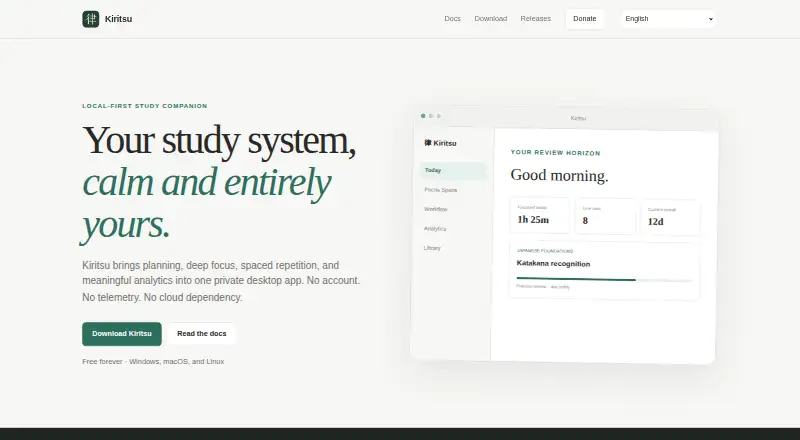The width and height of the screenshot is (800, 440).
Task: Select Workflow in the mockup sidebar
Action: [436, 209]
